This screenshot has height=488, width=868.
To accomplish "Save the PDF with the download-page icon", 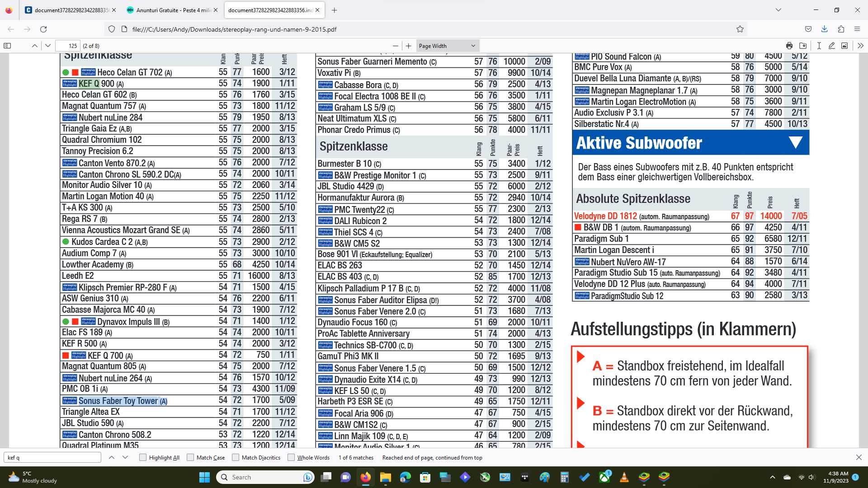I will point(803,46).
